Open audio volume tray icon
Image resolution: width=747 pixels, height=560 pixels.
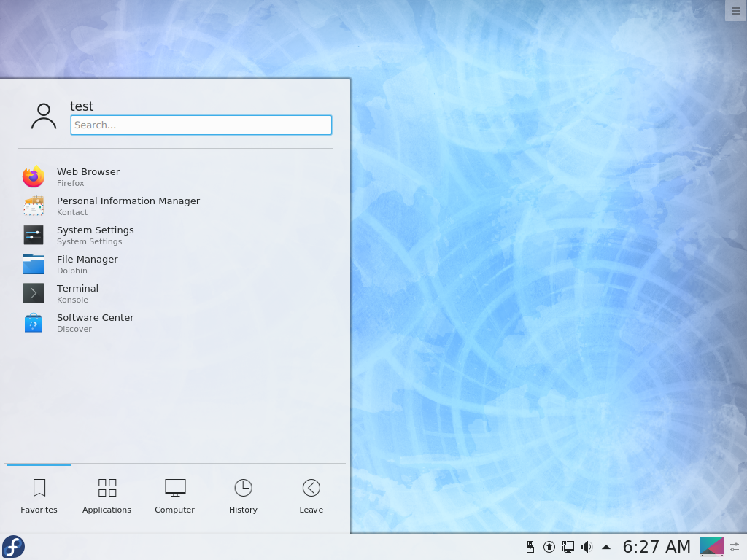click(587, 547)
